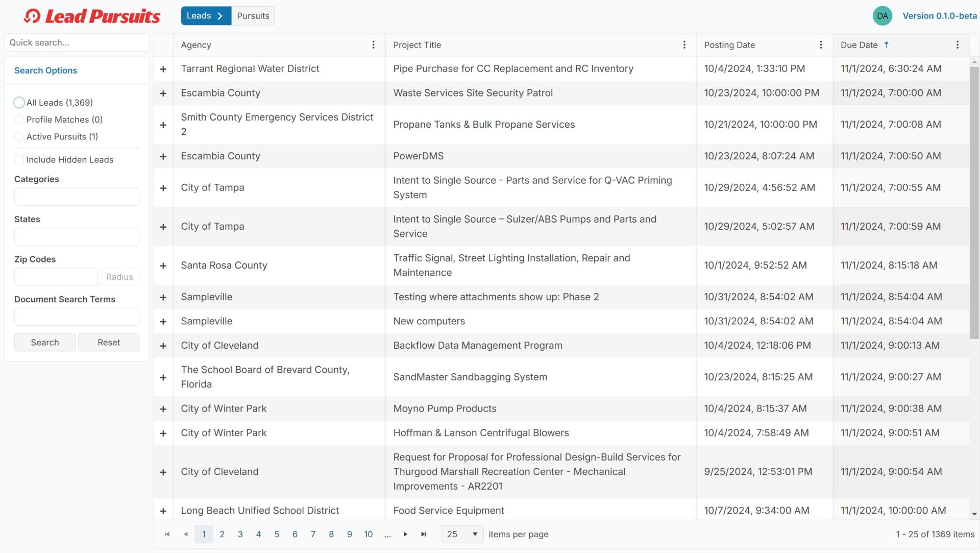The image size is (980, 553).
Task: Click the Search button
Action: point(45,342)
